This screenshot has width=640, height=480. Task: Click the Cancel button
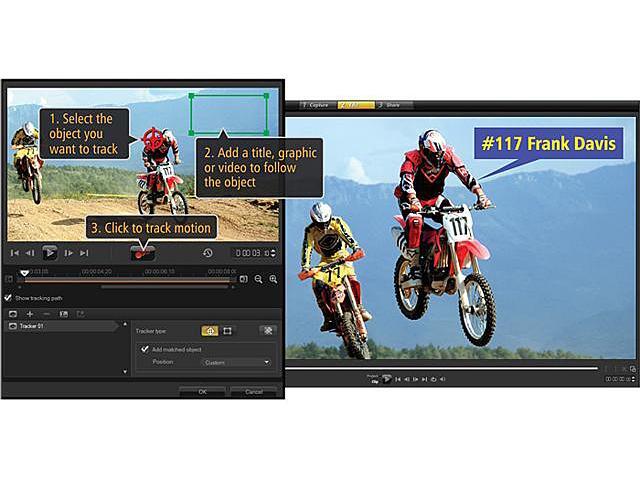coord(253,391)
